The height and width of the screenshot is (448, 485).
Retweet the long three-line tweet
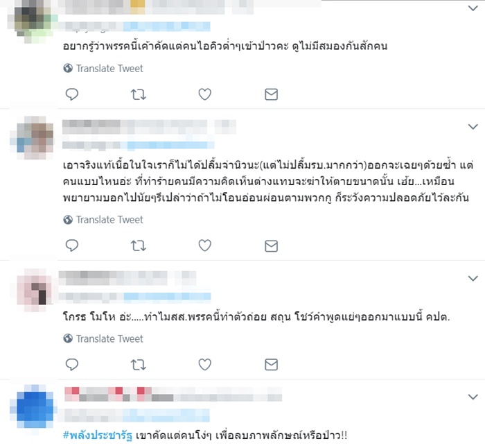139,245
